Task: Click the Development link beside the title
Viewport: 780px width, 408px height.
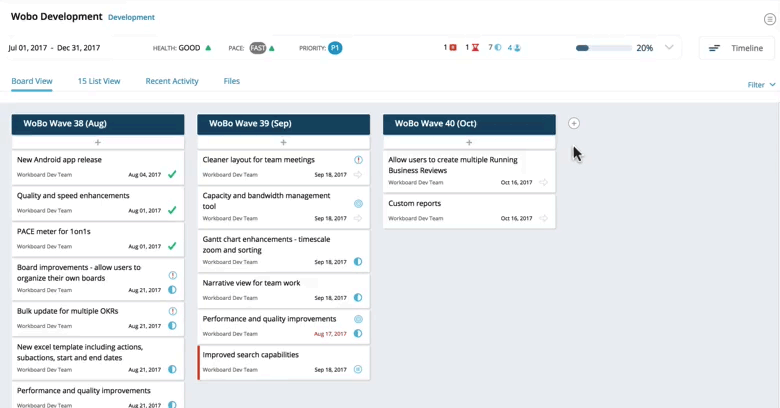Action: pyautogui.click(x=131, y=17)
